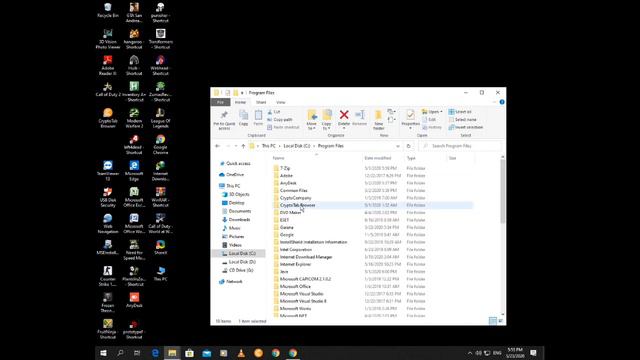640x360 pixels.
Task: Click the AnyDesk desktop icon
Action: coord(134,300)
